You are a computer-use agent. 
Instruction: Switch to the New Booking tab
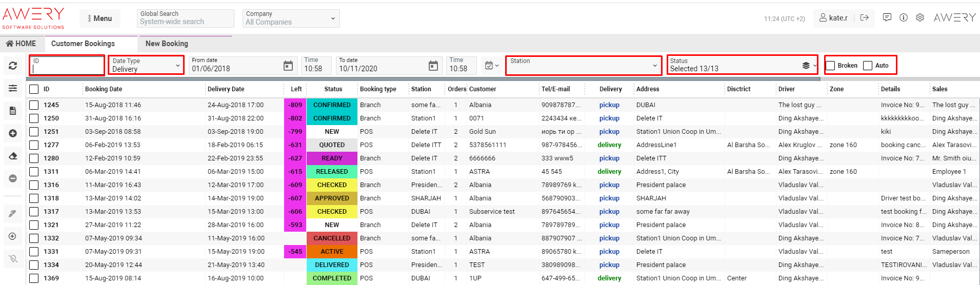(167, 44)
